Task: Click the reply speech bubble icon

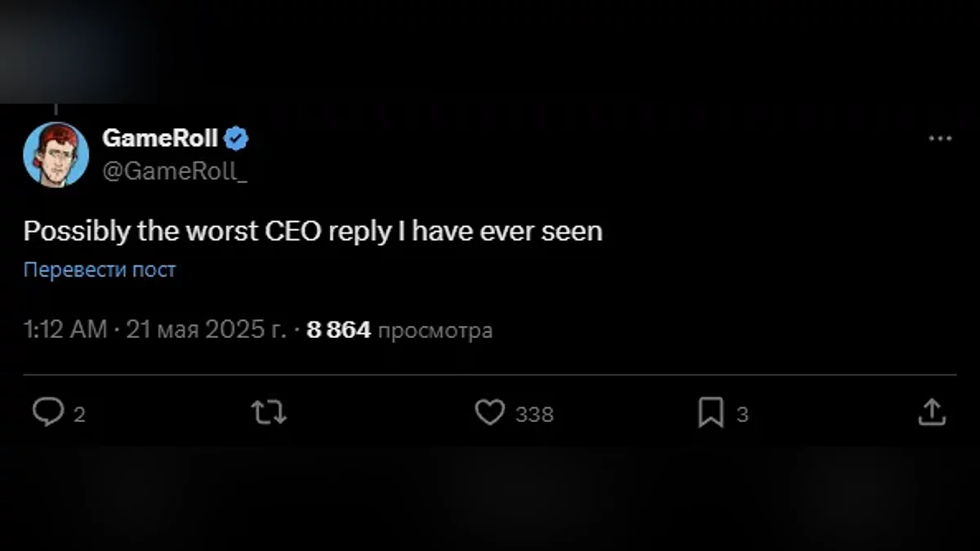Action: [47, 413]
